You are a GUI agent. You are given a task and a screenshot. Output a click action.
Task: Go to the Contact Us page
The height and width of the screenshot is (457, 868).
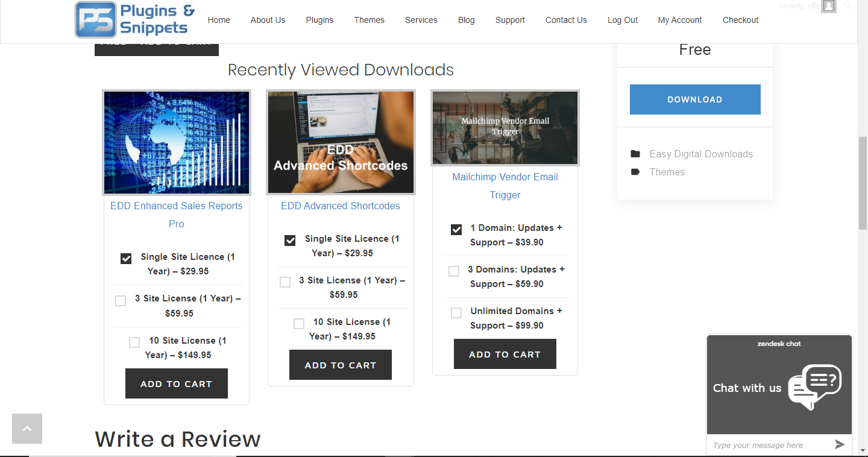click(566, 20)
